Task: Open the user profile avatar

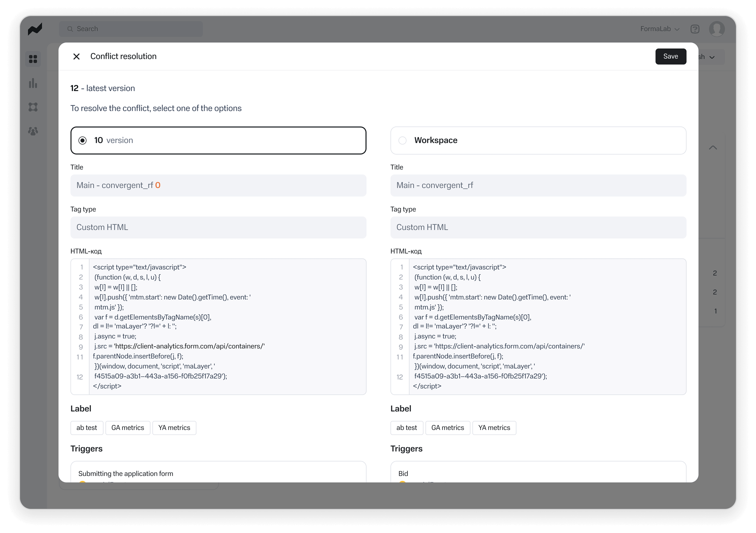Action: (716, 29)
